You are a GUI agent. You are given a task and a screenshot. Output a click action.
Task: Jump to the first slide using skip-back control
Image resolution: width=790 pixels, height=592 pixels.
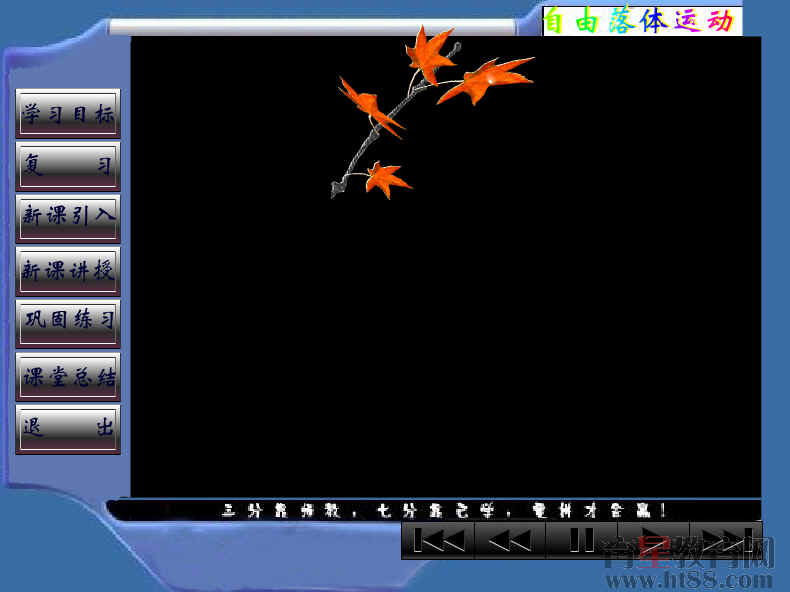point(438,540)
